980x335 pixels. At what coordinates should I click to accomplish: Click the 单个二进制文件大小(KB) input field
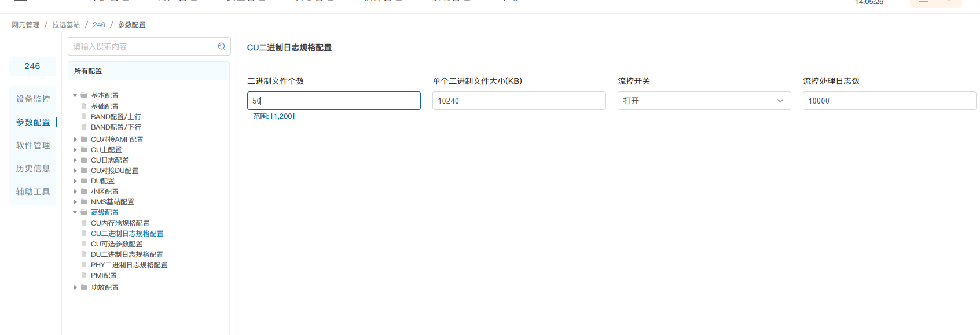click(x=519, y=101)
